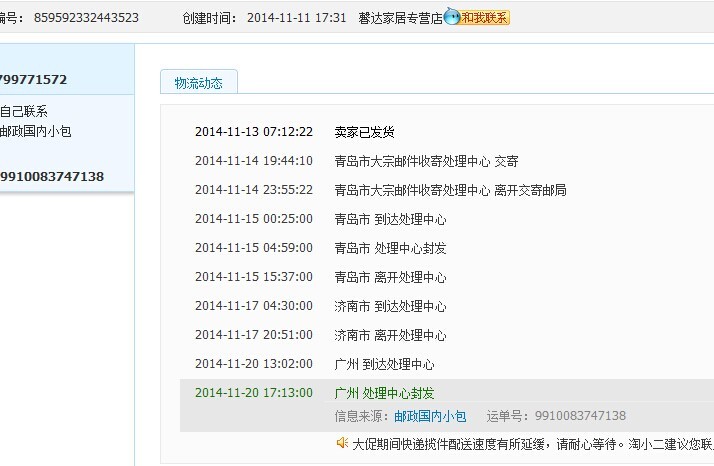Image resolution: width=714 pixels, height=466 pixels.
Task: Click 邮政国内小包 in the left sidebar
Action: coord(36,131)
